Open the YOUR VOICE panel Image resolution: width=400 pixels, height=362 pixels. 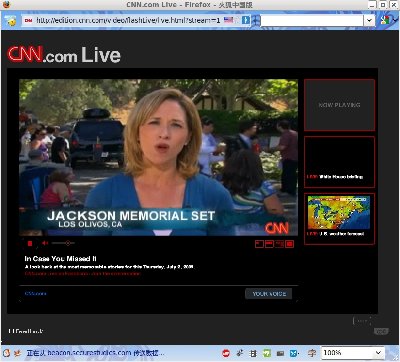pos(269,294)
